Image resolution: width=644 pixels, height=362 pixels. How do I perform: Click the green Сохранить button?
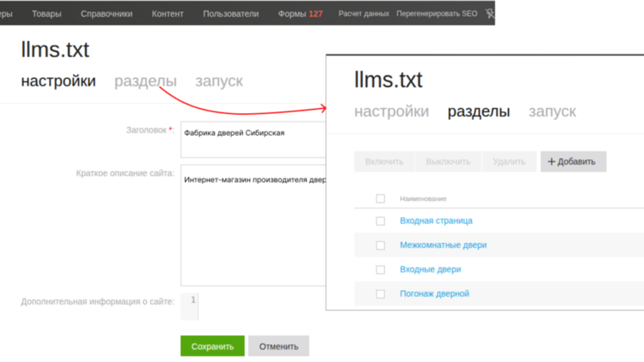pyautogui.click(x=212, y=346)
